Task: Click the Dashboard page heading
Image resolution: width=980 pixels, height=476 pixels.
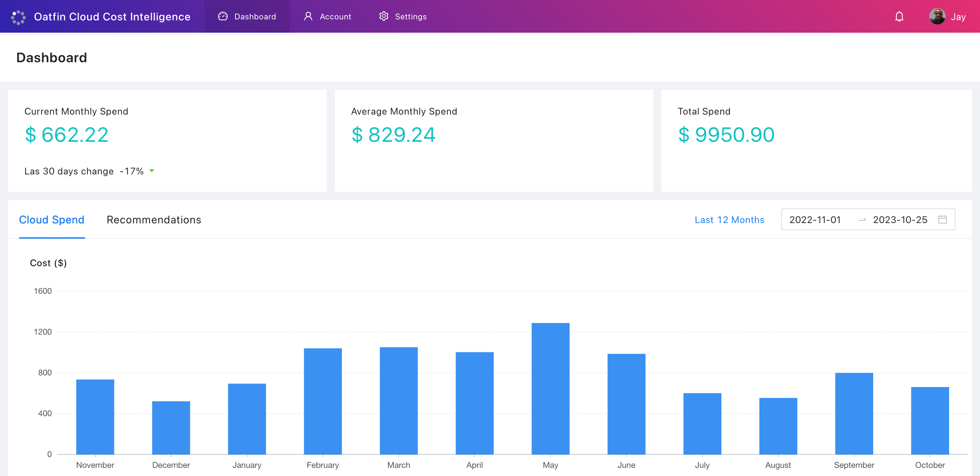Action: click(51, 57)
